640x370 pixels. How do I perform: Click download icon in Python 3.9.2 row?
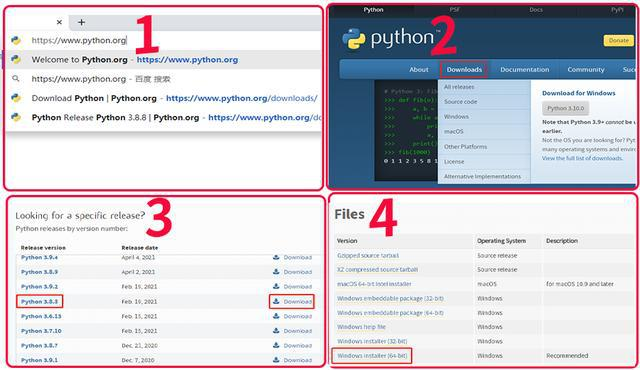(276, 286)
